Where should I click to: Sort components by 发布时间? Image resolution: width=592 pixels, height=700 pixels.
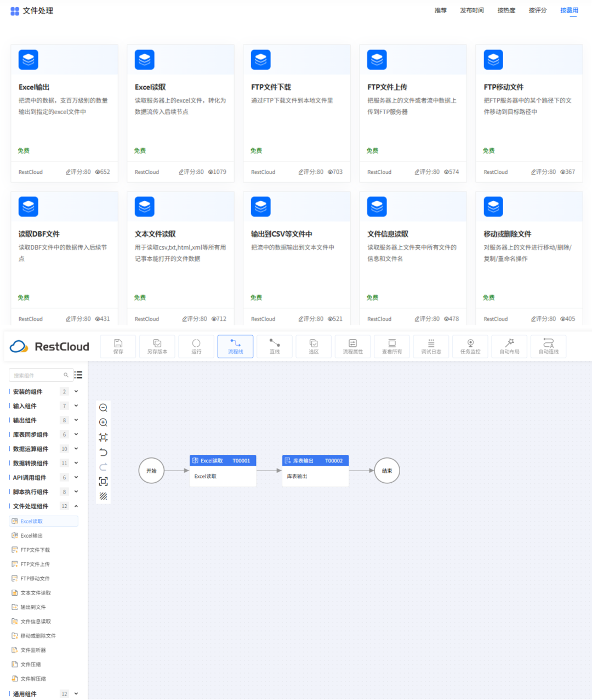(x=472, y=10)
